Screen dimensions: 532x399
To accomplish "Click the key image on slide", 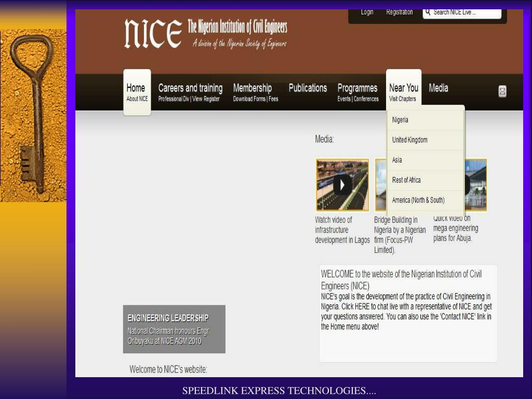I will tap(33, 116).
